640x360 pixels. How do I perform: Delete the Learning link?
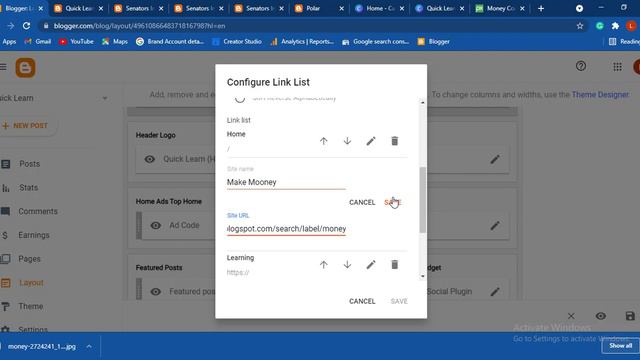(394, 265)
